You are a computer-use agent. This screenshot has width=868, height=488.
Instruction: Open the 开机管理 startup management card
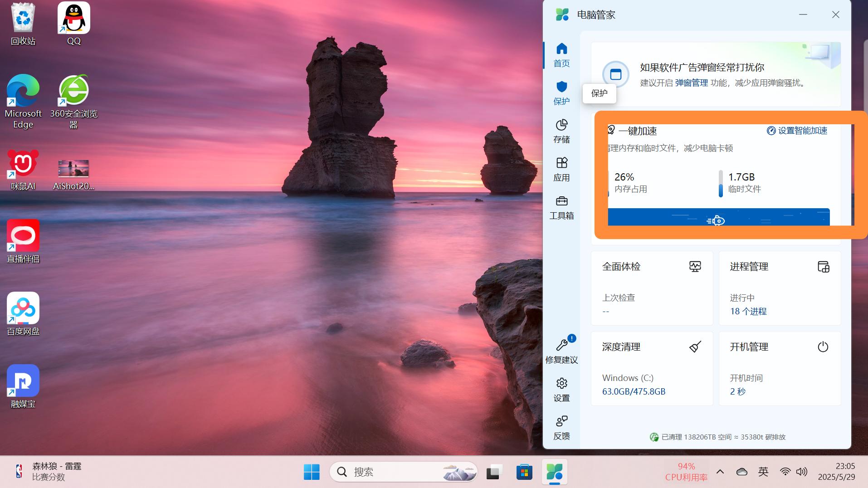(x=780, y=368)
